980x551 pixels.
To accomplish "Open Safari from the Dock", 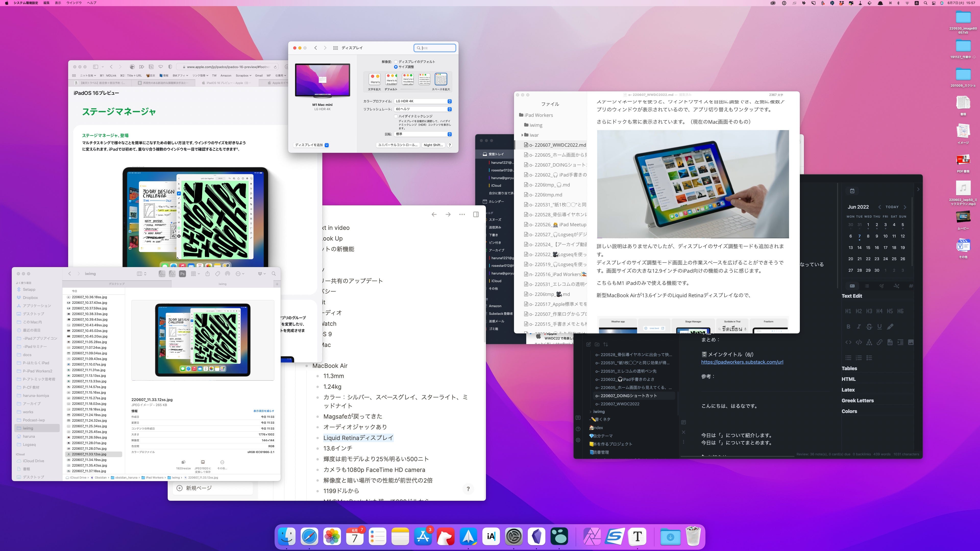I will pos(309,536).
